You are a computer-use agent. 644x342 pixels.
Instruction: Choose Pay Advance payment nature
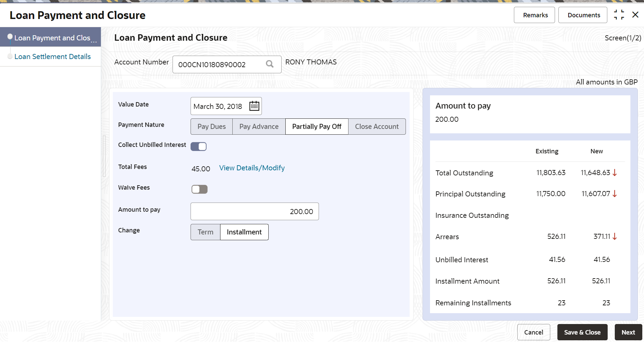click(x=259, y=127)
